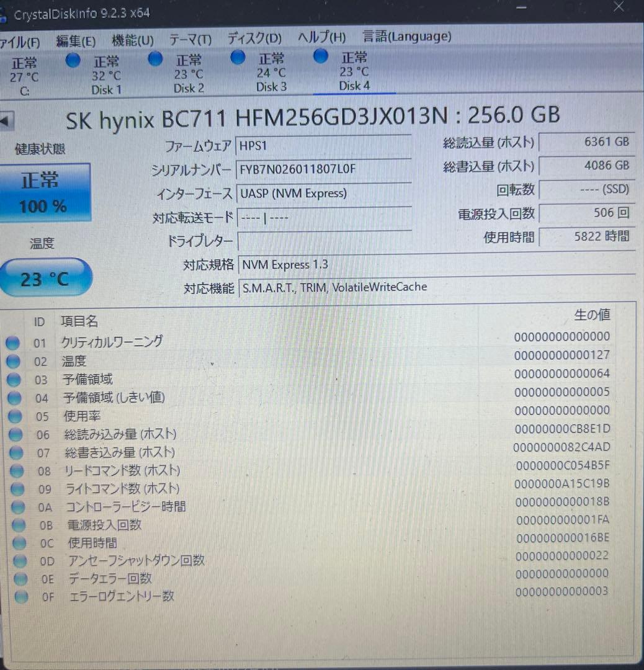The width and height of the screenshot is (644, 670).
Task: Open the ディスク(D) disk selection menu
Action: pyautogui.click(x=253, y=37)
